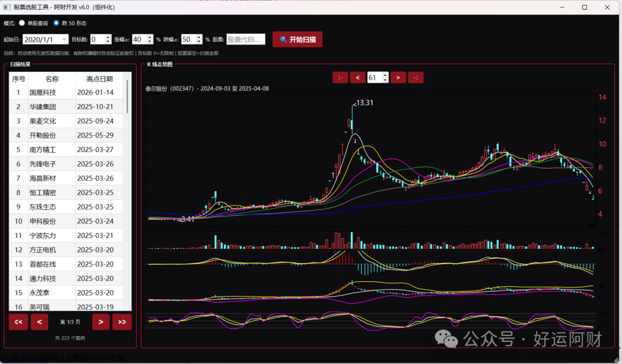Select the 开勒股份 row in results
Image resolution: width=622 pixels, height=364 pixels.
click(x=66, y=135)
